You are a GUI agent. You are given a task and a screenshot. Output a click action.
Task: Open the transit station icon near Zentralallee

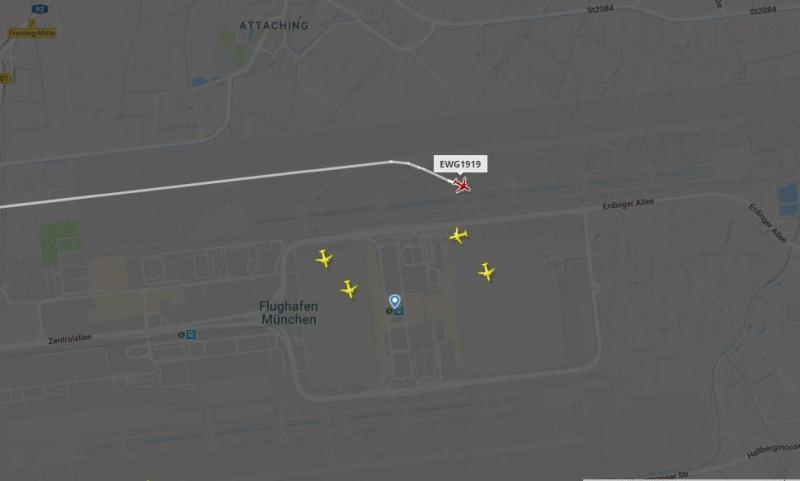[x=191, y=335]
